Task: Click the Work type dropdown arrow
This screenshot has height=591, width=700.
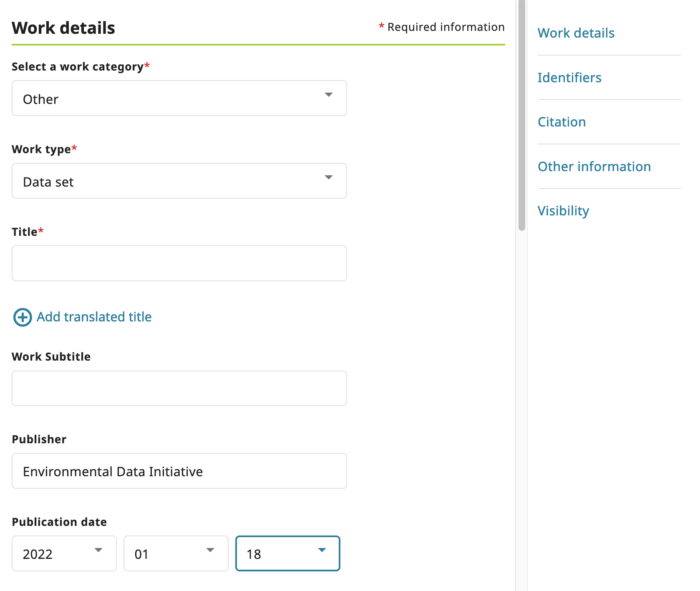Action: [329, 177]
